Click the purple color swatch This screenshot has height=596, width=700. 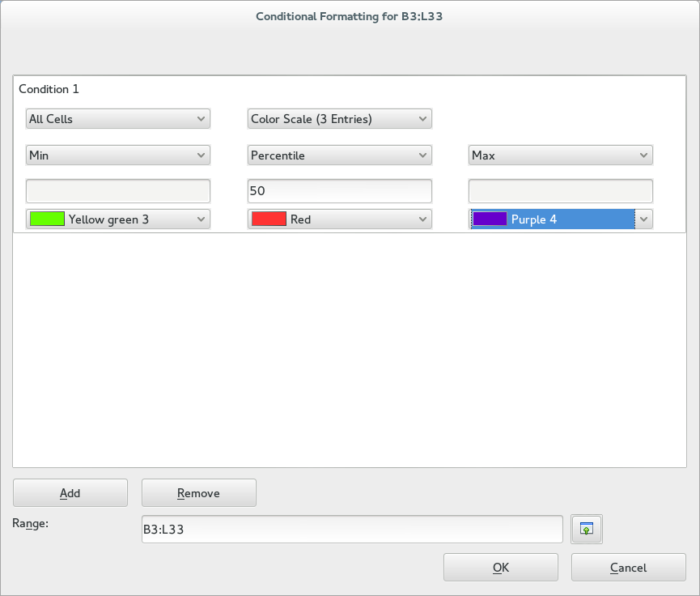tap(490, 219)
